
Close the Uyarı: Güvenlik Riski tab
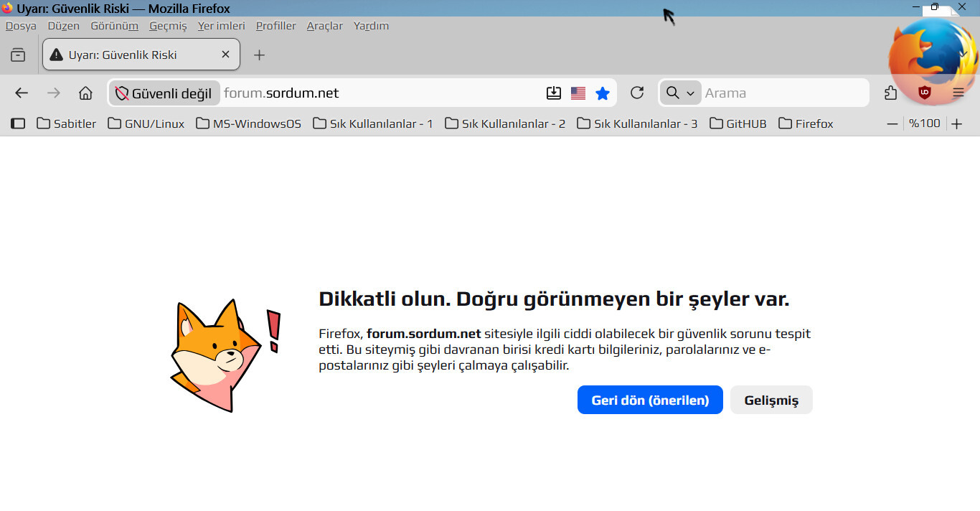point(225,55)
